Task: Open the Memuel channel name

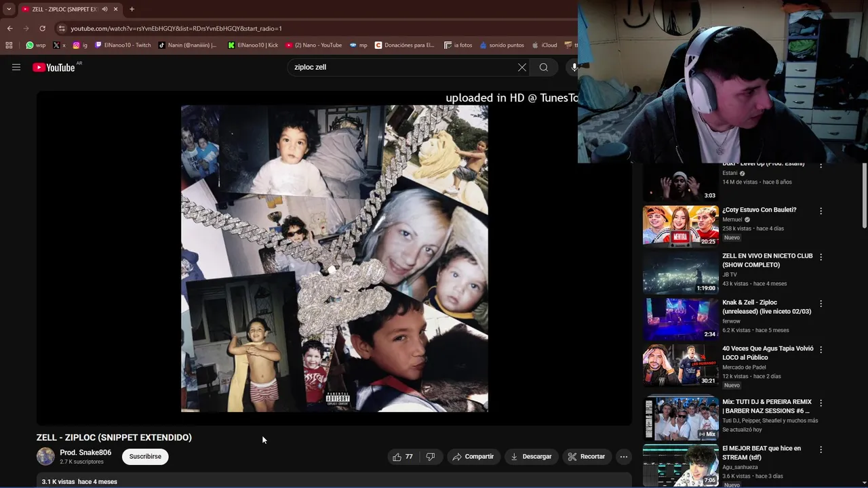Action: pos(732,220)
